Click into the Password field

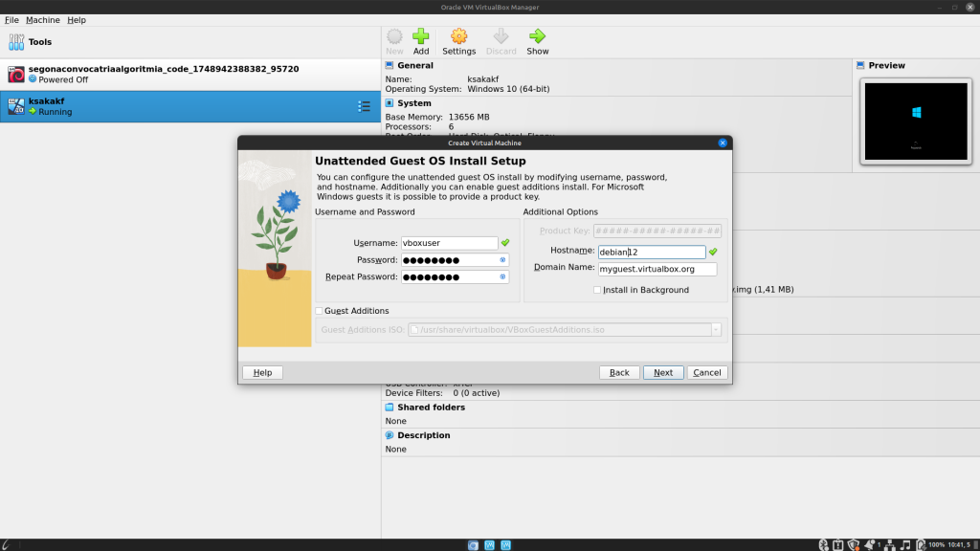point(455,260)
